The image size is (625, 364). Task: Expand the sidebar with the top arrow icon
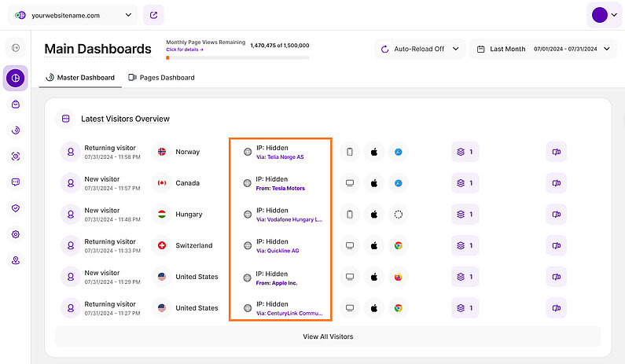coord(16,49)
